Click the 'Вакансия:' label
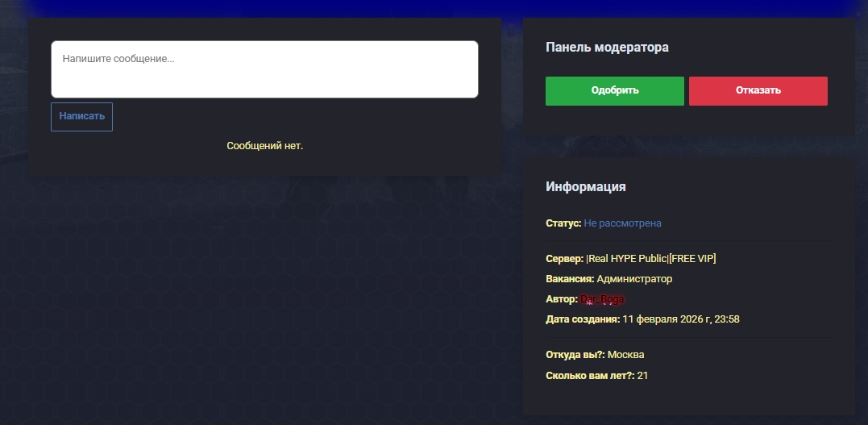The height and width of the screenshot is (425, 868). click(x=570, y=279)
